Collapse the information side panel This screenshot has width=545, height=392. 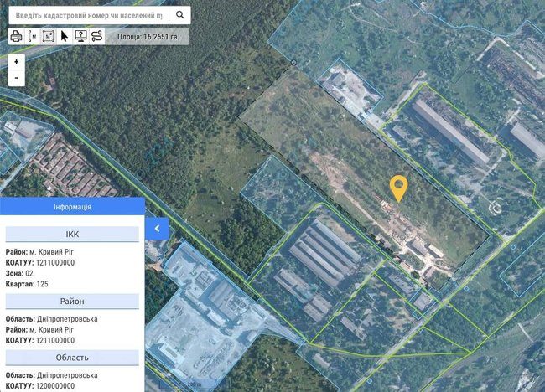pos(157,228)
